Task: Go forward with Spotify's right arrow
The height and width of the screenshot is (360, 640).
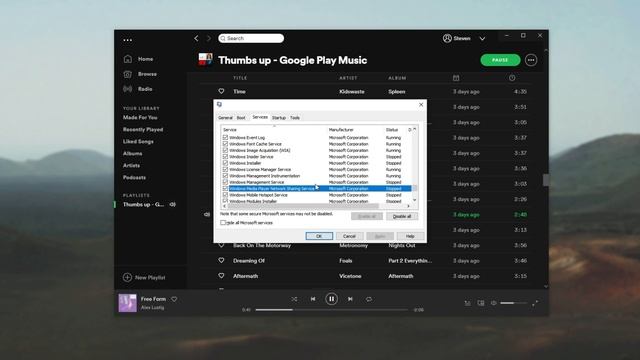Action: point(209,38)
